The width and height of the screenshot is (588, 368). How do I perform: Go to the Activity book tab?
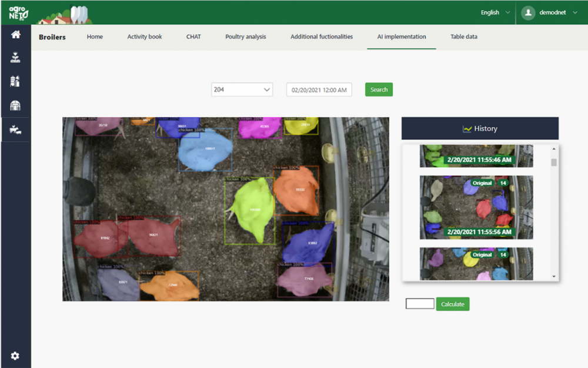(x=145, y=37)
